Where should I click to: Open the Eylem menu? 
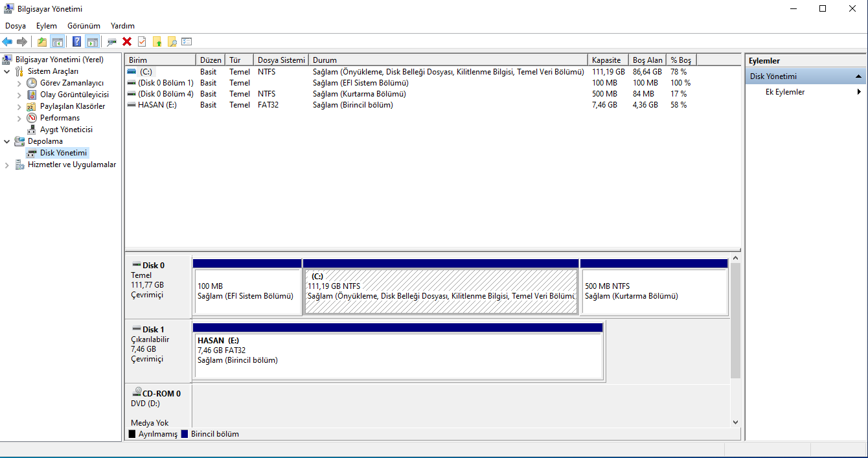[x=47, y=26]
